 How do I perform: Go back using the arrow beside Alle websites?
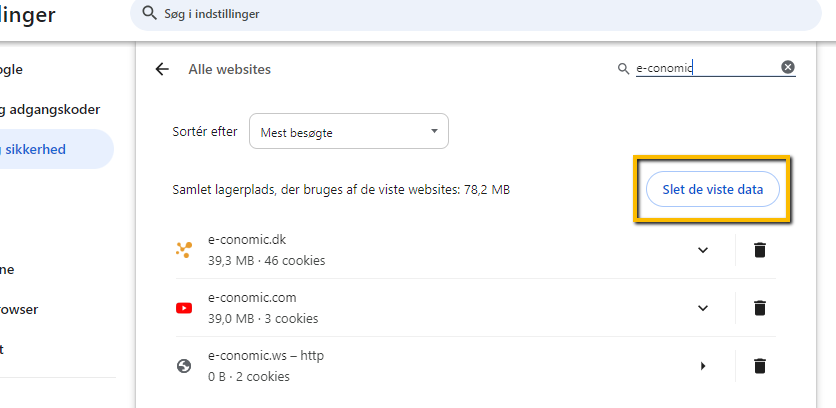(x=162, y=69)
